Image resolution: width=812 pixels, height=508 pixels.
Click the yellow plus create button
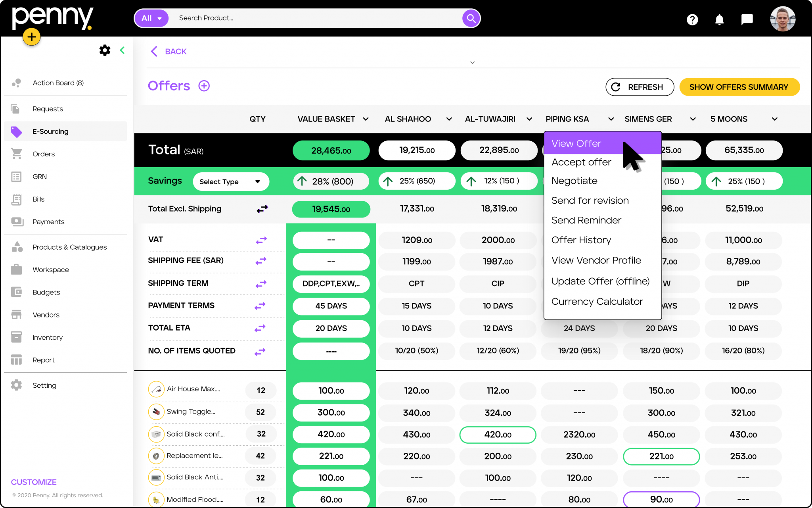(x=31, y=37)
